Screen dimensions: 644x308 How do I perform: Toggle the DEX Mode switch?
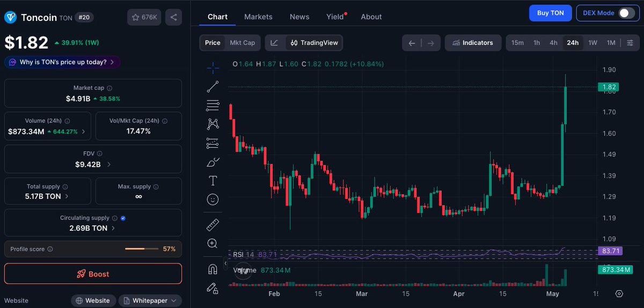click(626, 13)
